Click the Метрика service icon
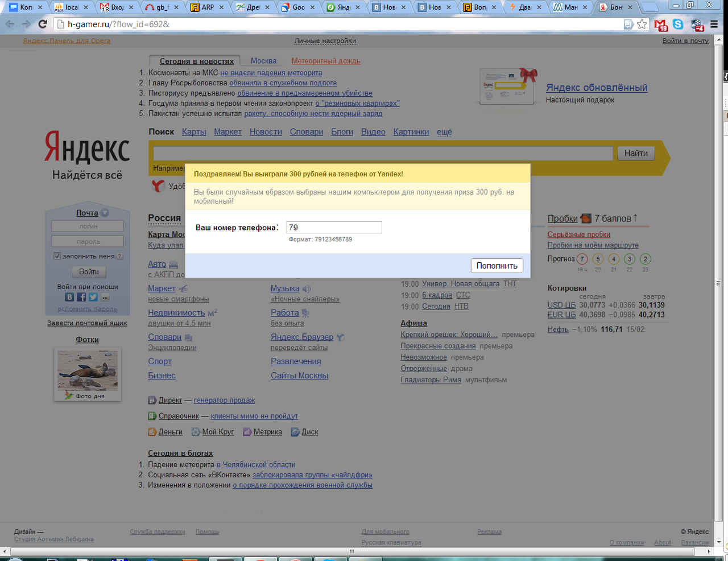Screen dimensions: 728x561 (x=247, y=432)
